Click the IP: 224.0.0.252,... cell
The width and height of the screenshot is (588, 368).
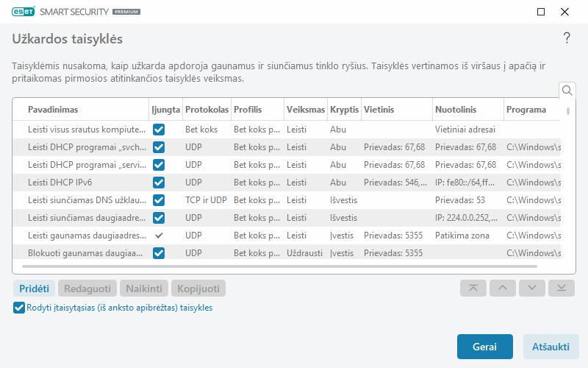[466, 218]
